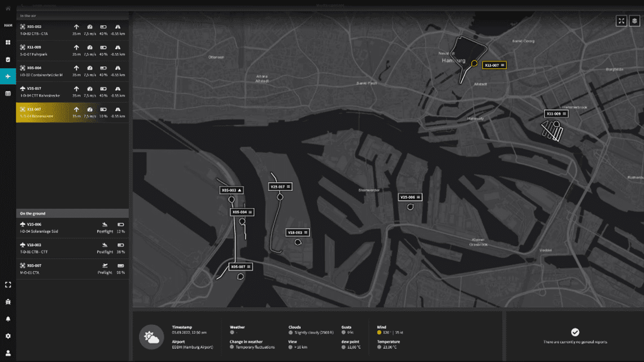644x362 pixels.
Task: Click the fixed-wing plane icon beside V25-017
Action: click(23, 88)
